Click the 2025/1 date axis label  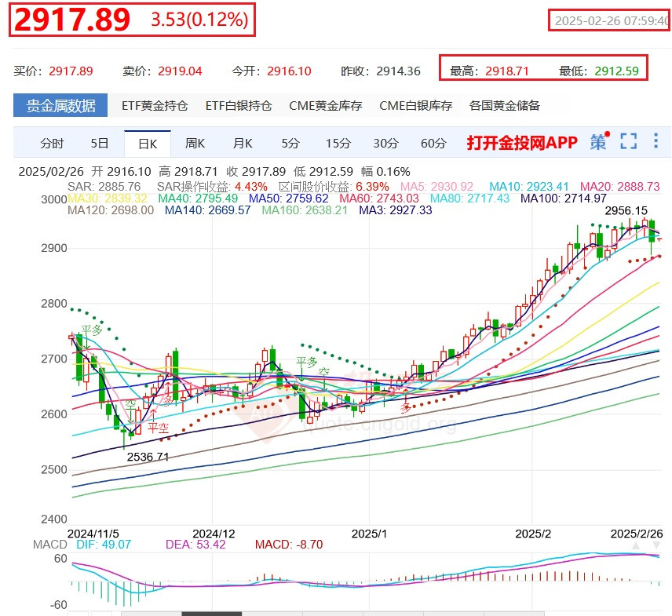(369, 534)
